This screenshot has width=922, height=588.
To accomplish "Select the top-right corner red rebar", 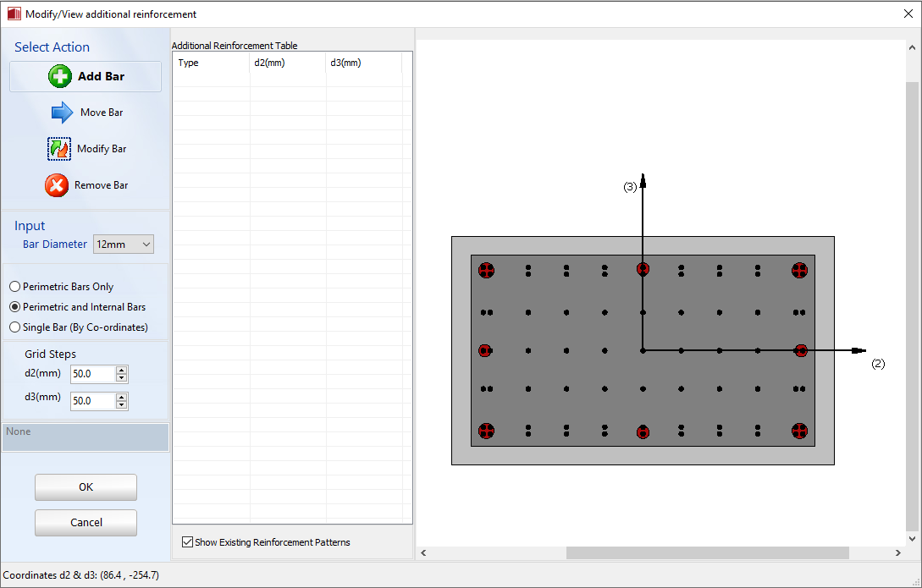I will (799, 270).
